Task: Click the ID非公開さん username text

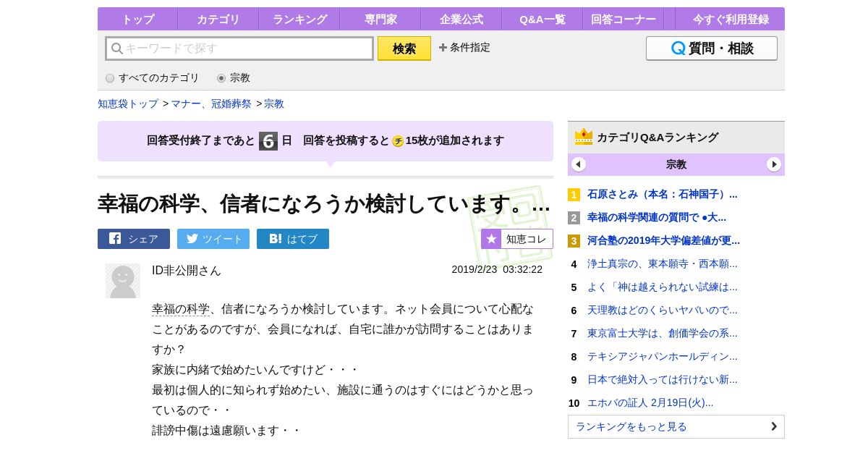Action: pyautogui.click(x=187, y=270)
